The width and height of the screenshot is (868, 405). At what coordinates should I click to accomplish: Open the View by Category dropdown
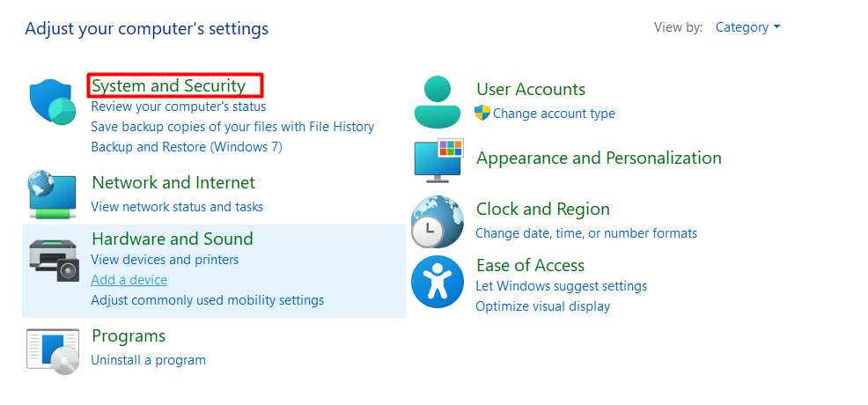point(747,27)
